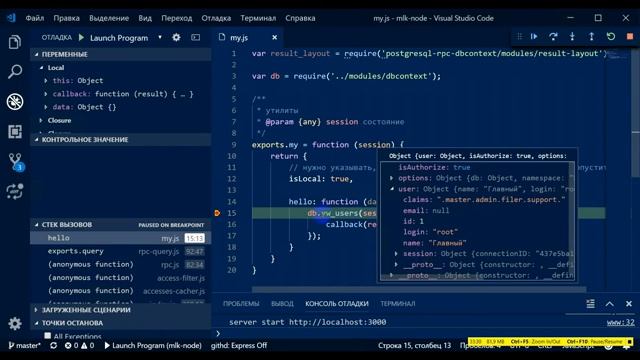Grab the debug toolbar drag handle
The height and width of the screenshot is (360, 640).
(519, 37)
